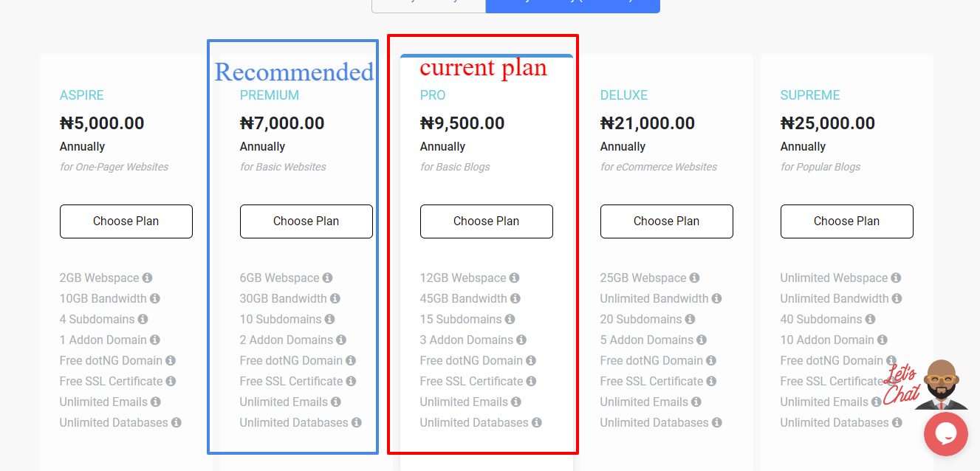Open the chat bubble widget in the corner
980x471 pixels.
point(946,434)
